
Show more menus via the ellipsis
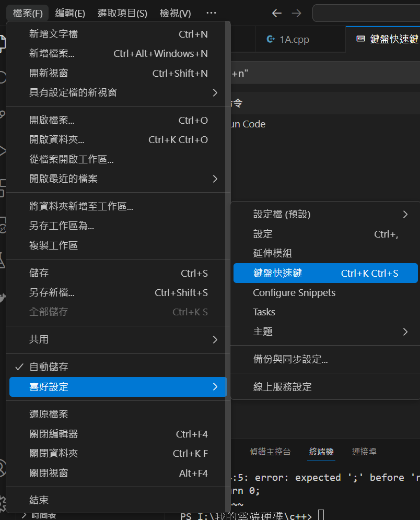pos(211,13)
